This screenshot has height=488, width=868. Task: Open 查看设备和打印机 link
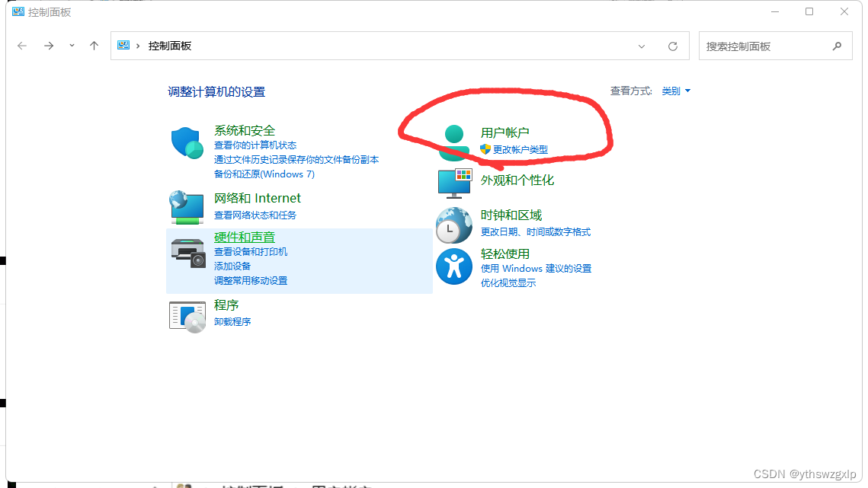coord(251,252)
